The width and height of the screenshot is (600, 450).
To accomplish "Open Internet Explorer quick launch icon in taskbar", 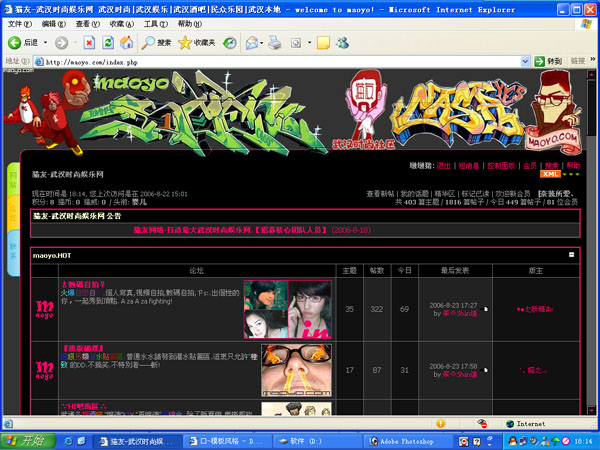I will click(x=68, y=441).
